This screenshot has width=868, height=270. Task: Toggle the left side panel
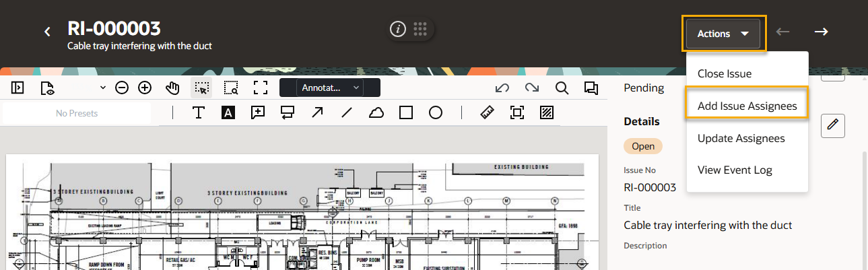pos(18,88)
